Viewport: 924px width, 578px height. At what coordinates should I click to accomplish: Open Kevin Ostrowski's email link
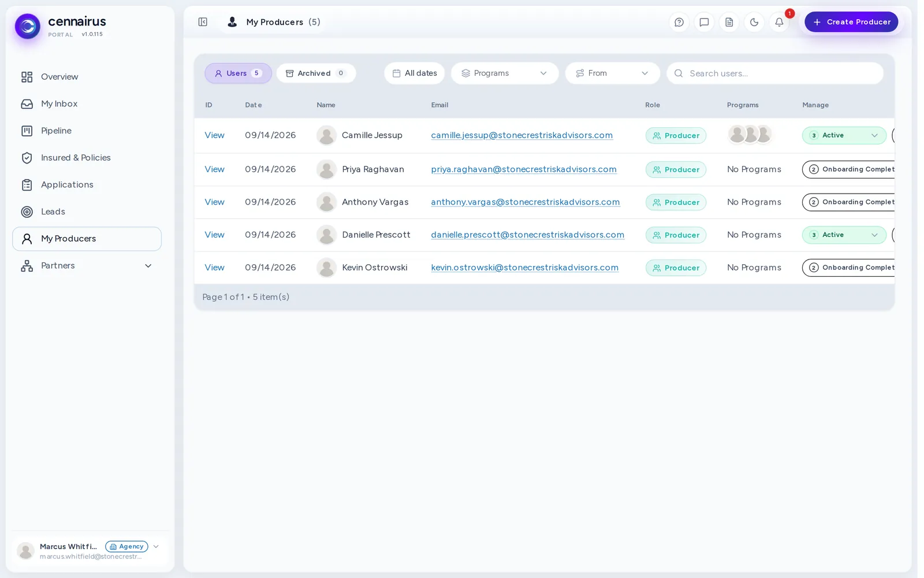pos(524,268)
